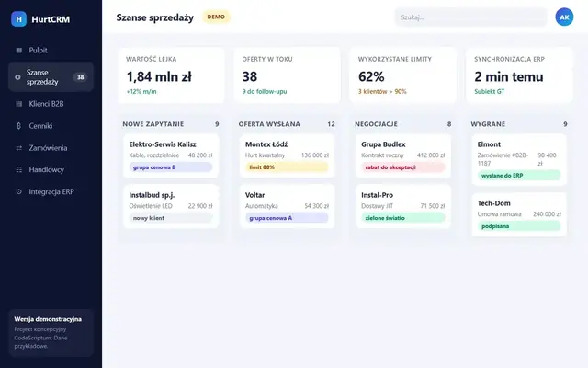Open Pulpit in the sidebar
This screenshot has width=588, height=368.
tap(51, 51)
